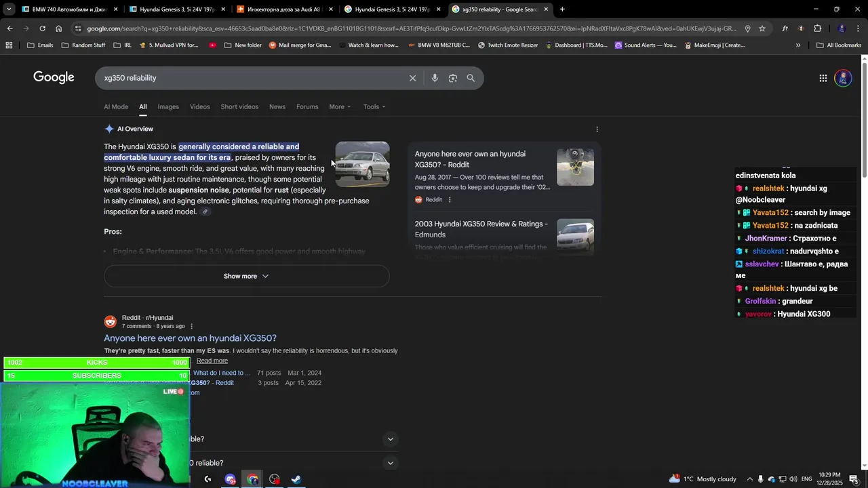Screen dimensions: 868x488
Task: Open the new tab plus button
Action: click(562, 9)
